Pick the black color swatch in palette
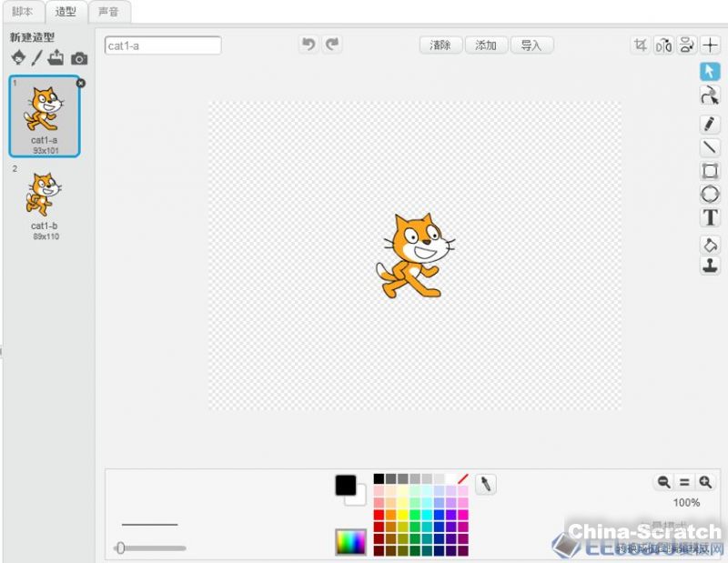 click(x=379, y=478)
